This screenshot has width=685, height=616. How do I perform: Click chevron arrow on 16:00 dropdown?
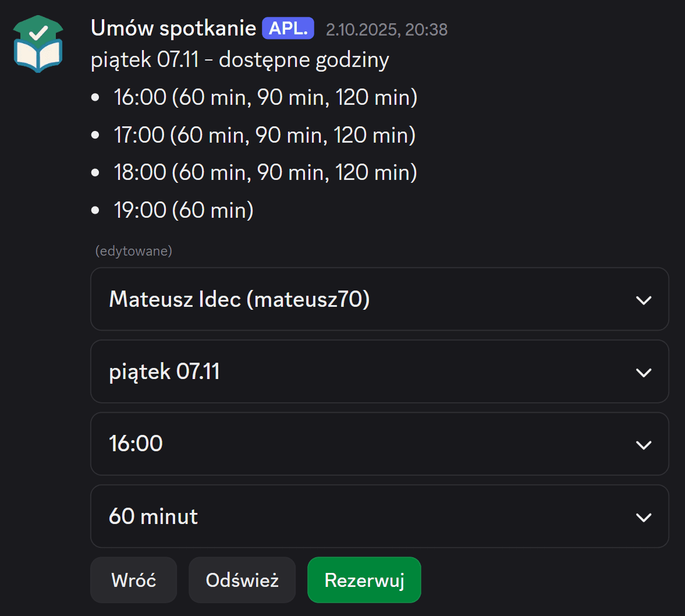[643, 445]
